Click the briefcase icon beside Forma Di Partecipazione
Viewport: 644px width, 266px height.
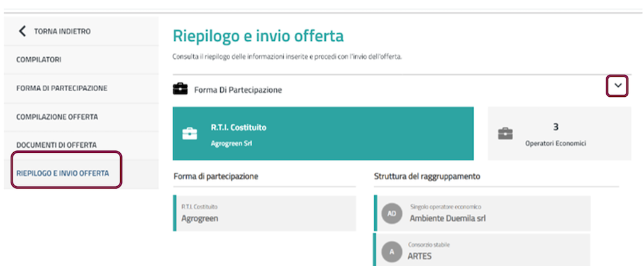180,89
